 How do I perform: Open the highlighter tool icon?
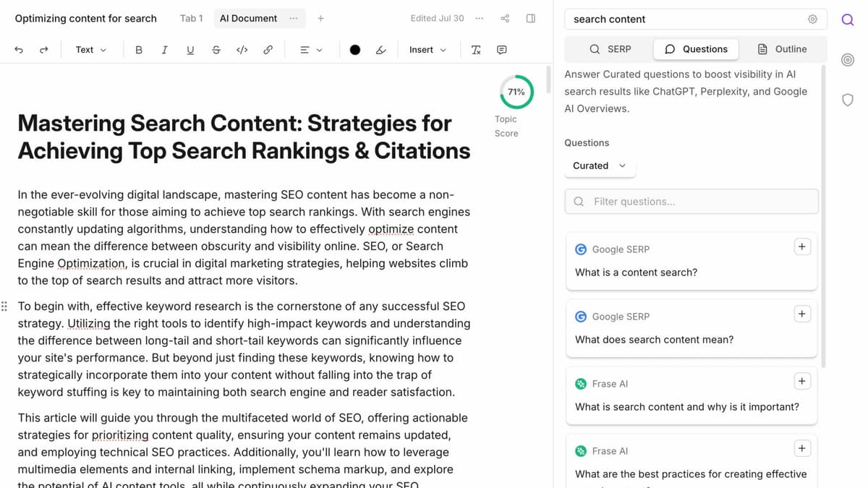tap(381, 50)
